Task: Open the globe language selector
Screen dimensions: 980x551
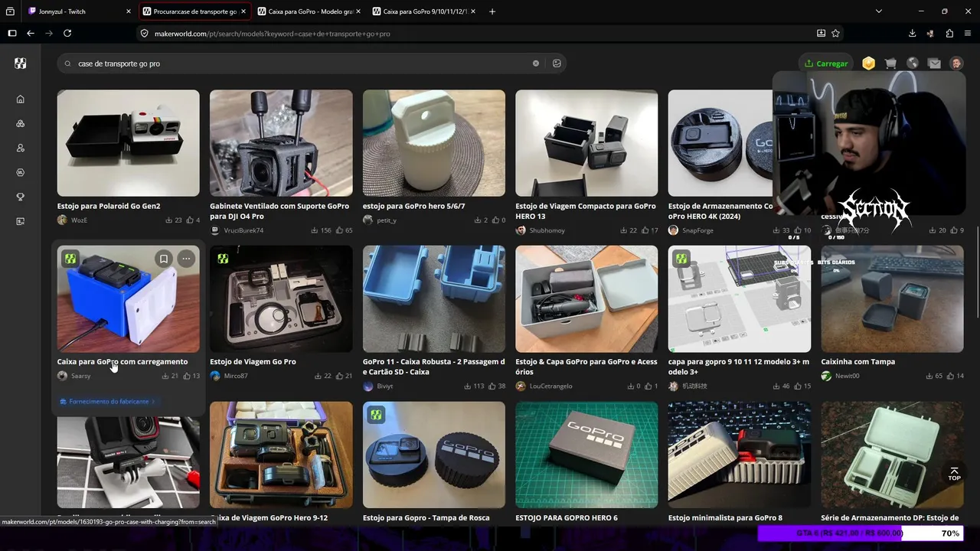Action: (913, 64)
